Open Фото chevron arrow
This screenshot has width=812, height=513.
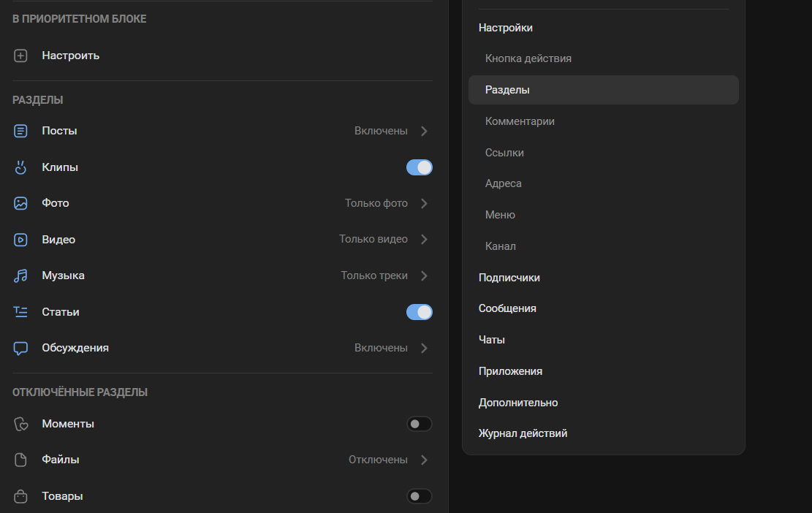[424, 203]
